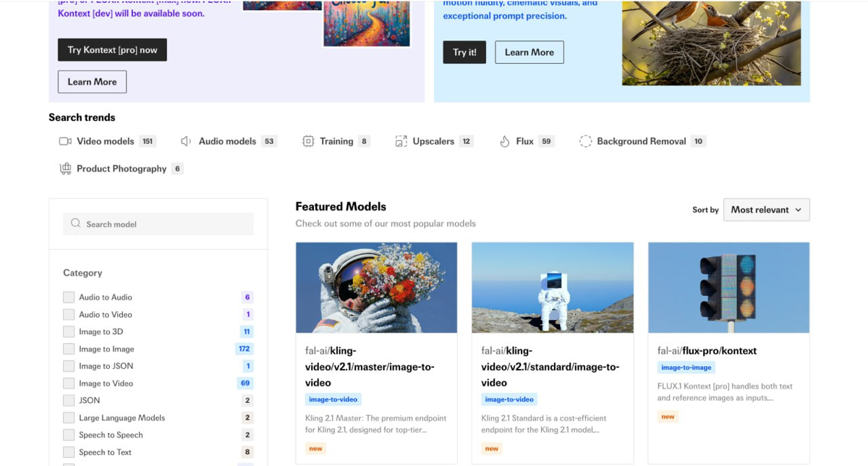Click the Upscalers expand icon
This screenshot has width=868, height=466.
pyautogui.click(x=401, y=141)
